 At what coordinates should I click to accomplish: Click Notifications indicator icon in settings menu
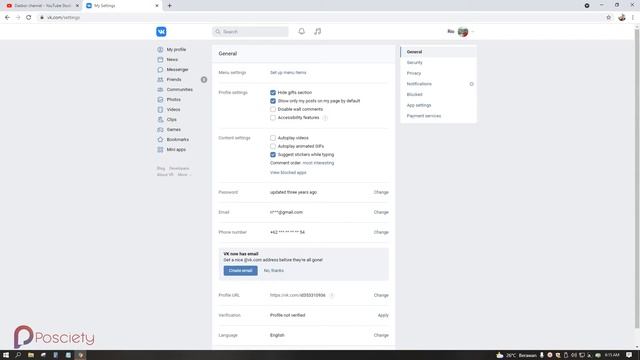(471, 84)
